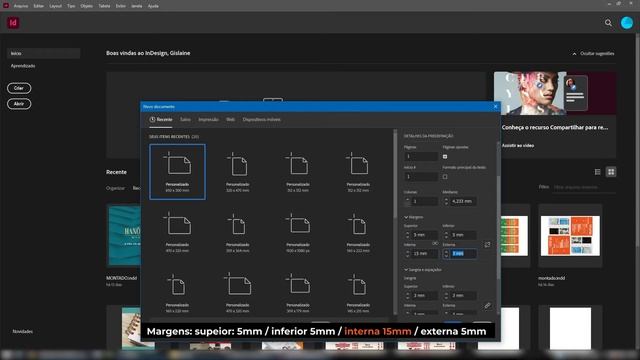Click the Inferior margin stepper arrows
Image resolution: width=640 pixels, height=360 pixels.
click(446, 235)
